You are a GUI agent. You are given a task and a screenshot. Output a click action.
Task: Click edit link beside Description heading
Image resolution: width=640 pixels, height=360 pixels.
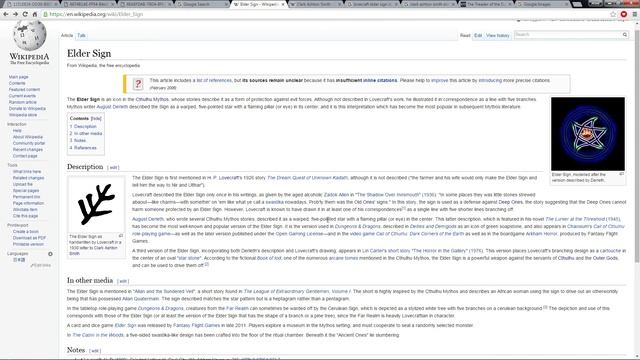pos(113,168)
